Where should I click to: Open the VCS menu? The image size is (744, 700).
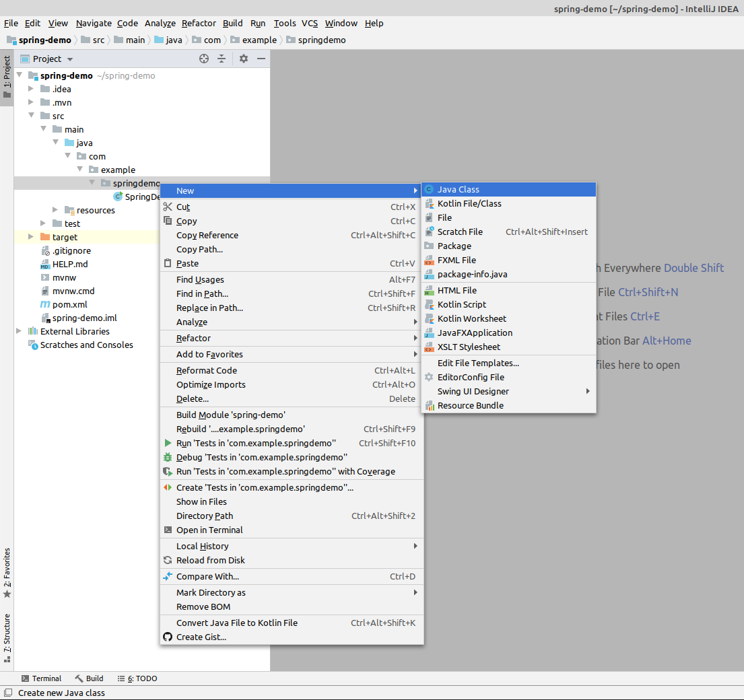[x=310, y=24]
